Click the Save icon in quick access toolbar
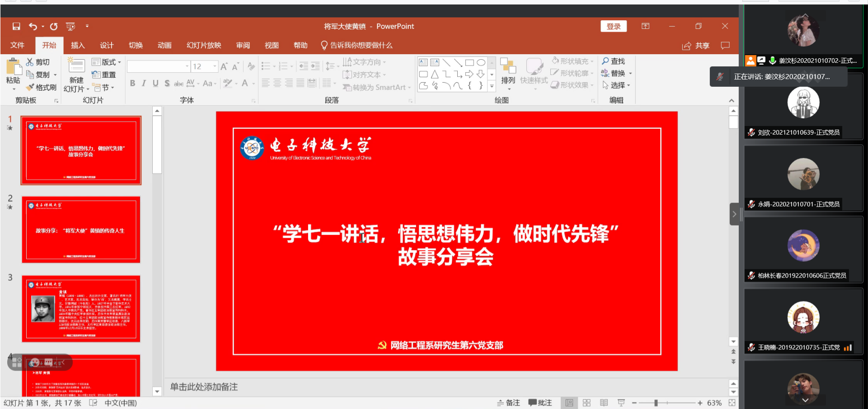This screenshot has height=409, width=868. (x=16, y=26)
